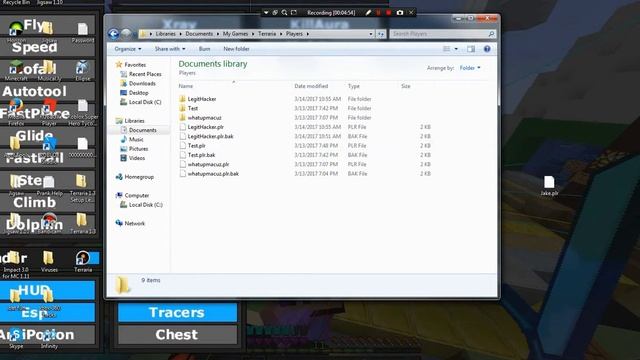Select the LegitHacker.plr.bak file
The width and height of the screenshot is (640, 360).
[x=206, y=136]
